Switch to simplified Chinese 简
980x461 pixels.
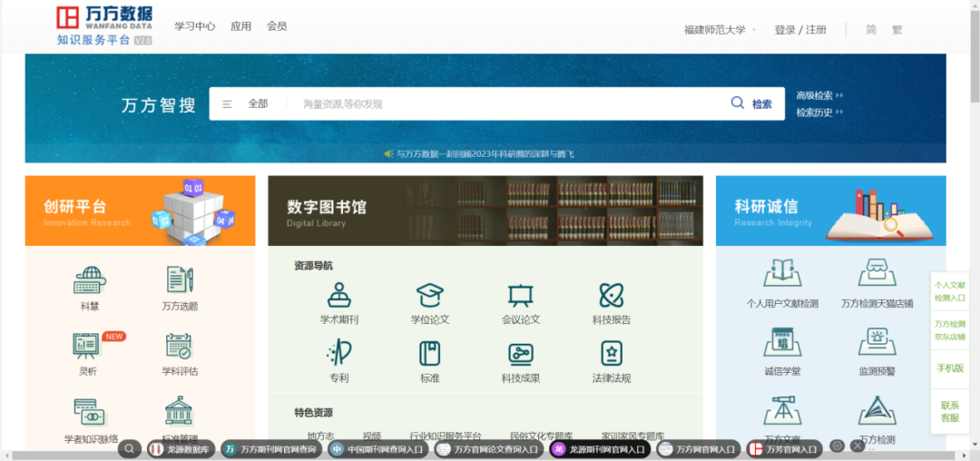coord(870,29)
